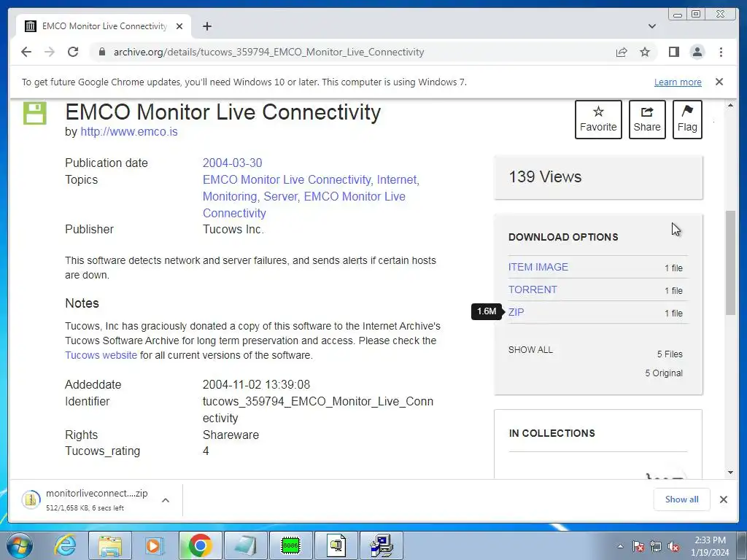747x560 pixels.
Task: Click the Addeddate 2004-11-02 13:39:08 value
Action: click(256, 384)
